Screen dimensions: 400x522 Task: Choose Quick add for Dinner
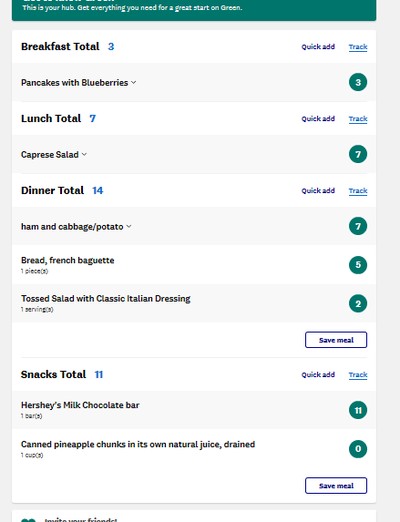(318, 191)
